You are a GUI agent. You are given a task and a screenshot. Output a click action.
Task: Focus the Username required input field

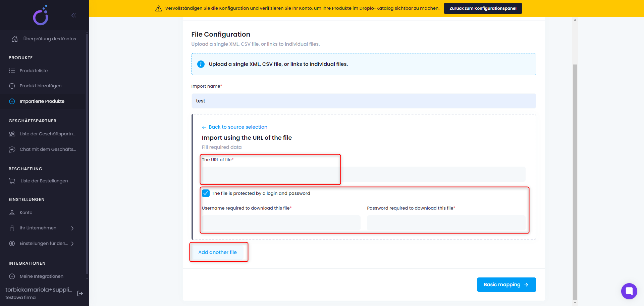pyautogui.click(x=281, y=223)
